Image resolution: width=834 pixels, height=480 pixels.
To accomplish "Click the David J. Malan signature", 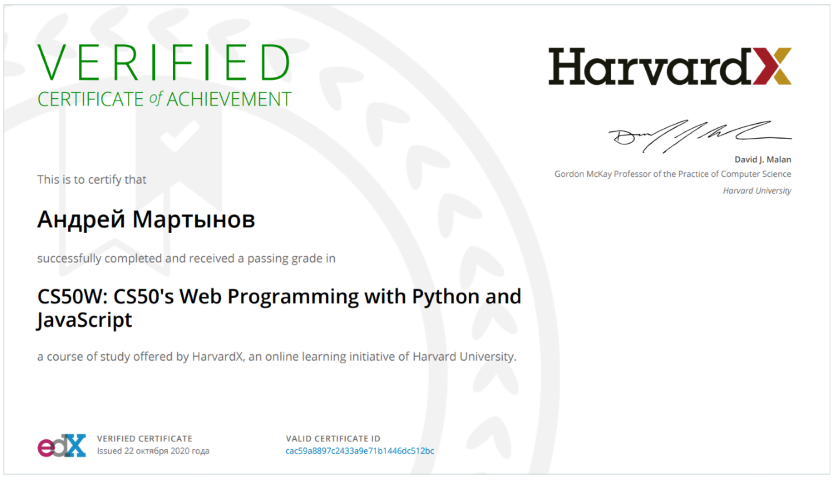I will (700, 136).
